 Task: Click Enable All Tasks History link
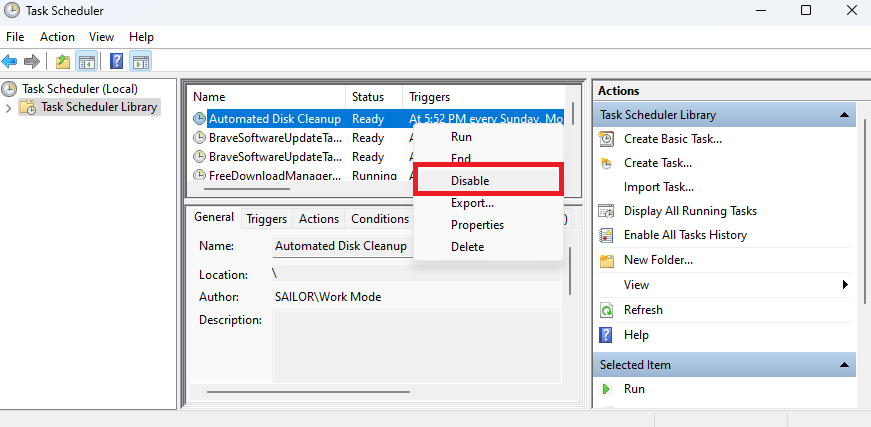pos(685,235)
